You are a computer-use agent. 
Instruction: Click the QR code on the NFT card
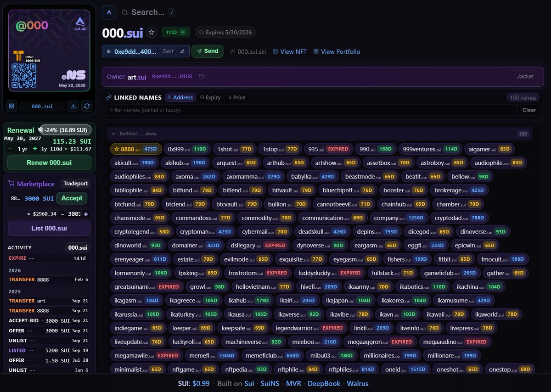pyautogui.click(x=24, y=75)
